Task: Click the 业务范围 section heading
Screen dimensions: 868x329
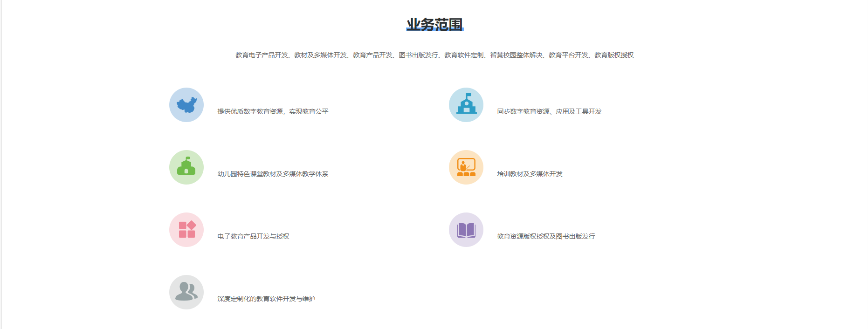Action: 434,25
